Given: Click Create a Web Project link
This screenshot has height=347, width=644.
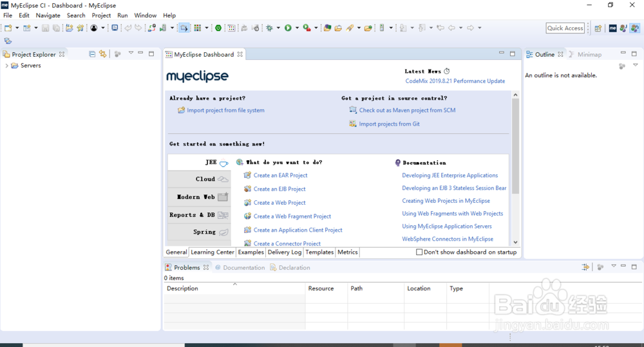Looking at the screenshot, I should coord(279,202).
